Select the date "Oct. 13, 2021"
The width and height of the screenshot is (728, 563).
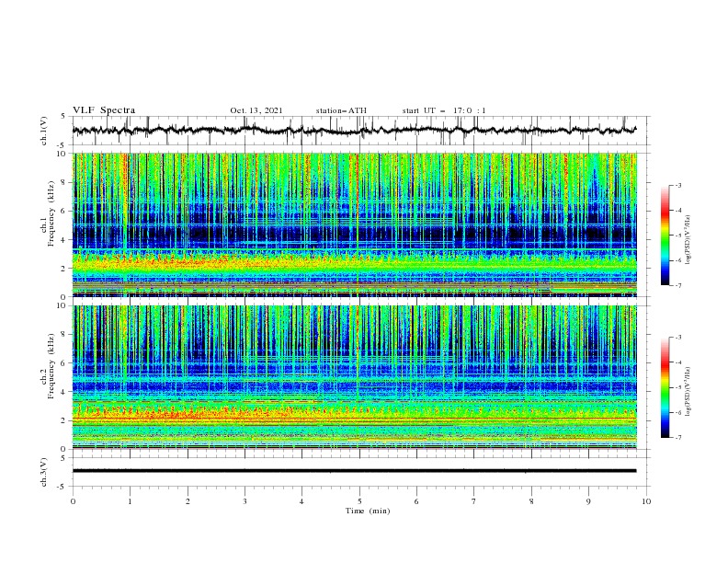tap(256, 110)
